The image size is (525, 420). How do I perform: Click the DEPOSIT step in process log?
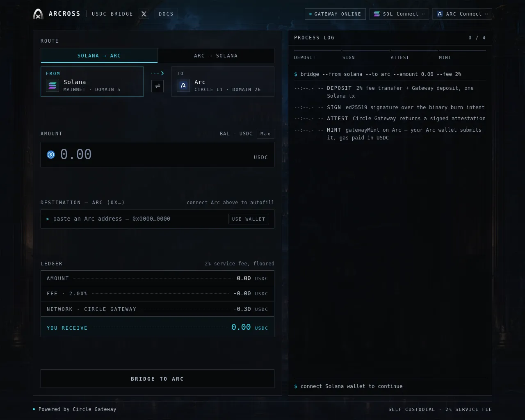(317, 55)
